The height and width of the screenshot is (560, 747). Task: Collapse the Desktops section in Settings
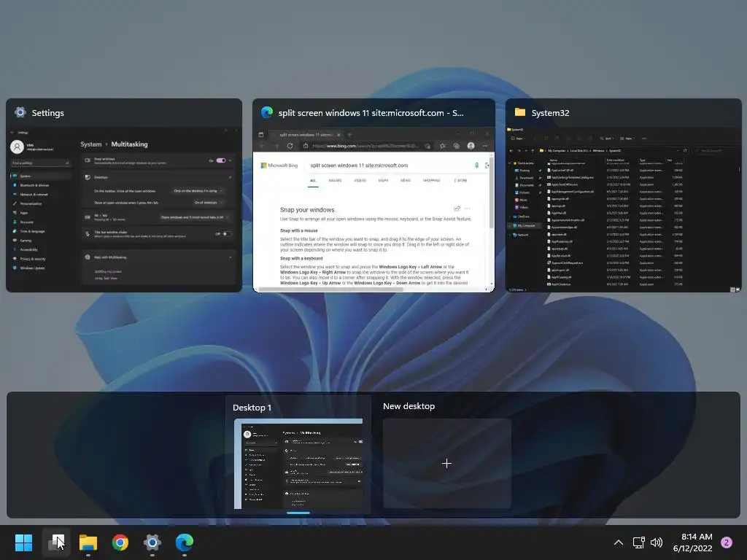[231, 177]
